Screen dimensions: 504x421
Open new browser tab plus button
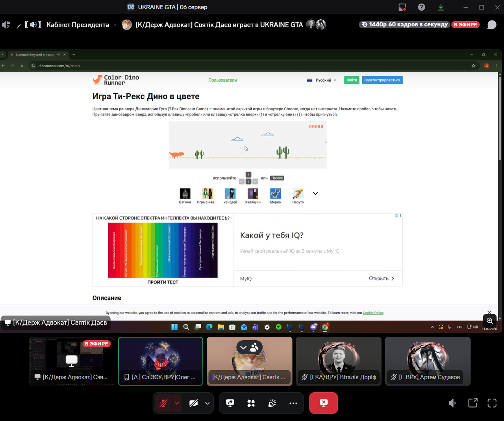pyautogui.click(x=74, y=54)
